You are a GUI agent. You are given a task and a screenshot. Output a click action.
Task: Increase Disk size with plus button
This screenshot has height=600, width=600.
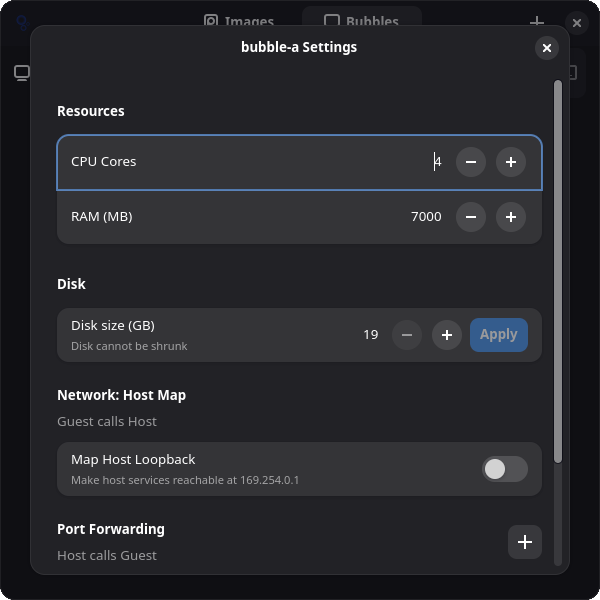point(447,335)
